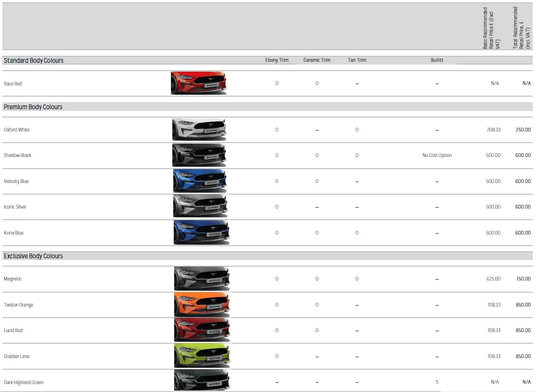Click the Velocity Blue colour name
This screenshot has width=536, height=392.
point(16,181)
